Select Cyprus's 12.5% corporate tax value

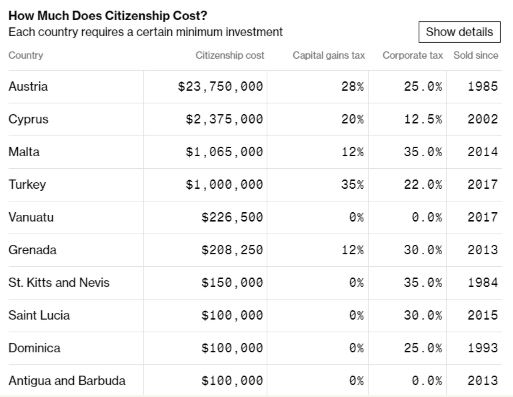pyautogui.click(x=423, y=119)
